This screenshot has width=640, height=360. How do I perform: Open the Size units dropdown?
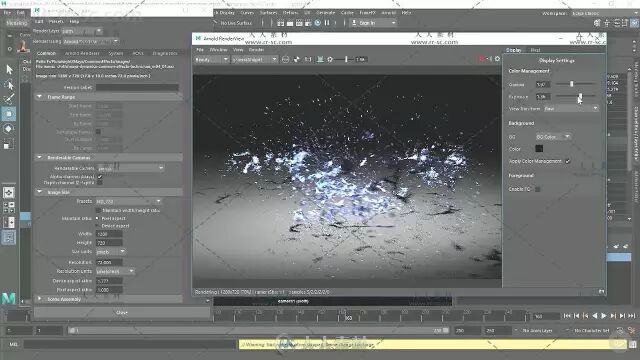[111, 252]
